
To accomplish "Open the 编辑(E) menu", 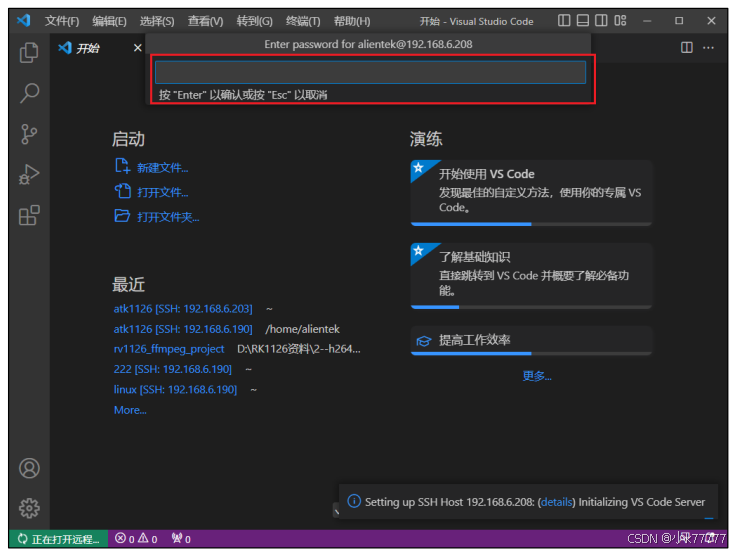I will 109,21.
